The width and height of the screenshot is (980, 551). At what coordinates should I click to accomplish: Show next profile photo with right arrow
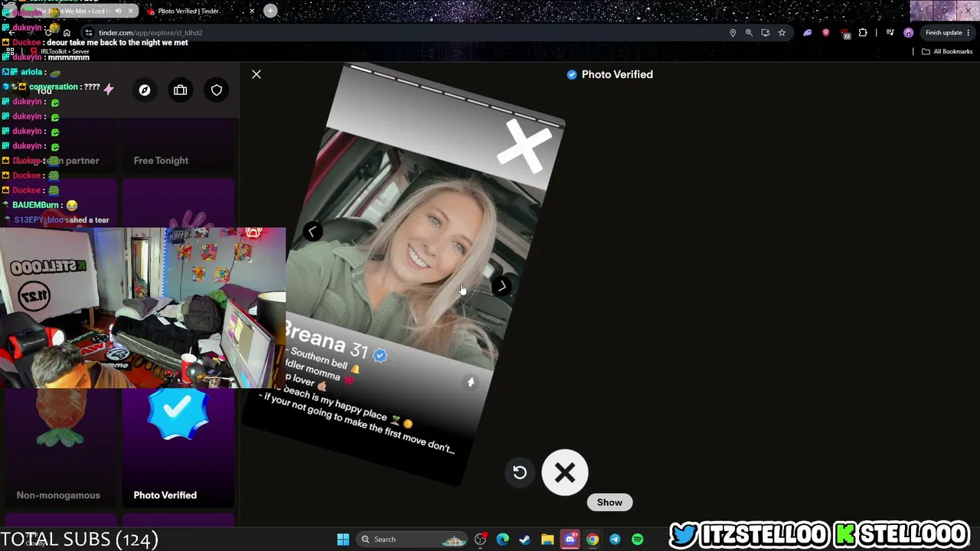501,286
